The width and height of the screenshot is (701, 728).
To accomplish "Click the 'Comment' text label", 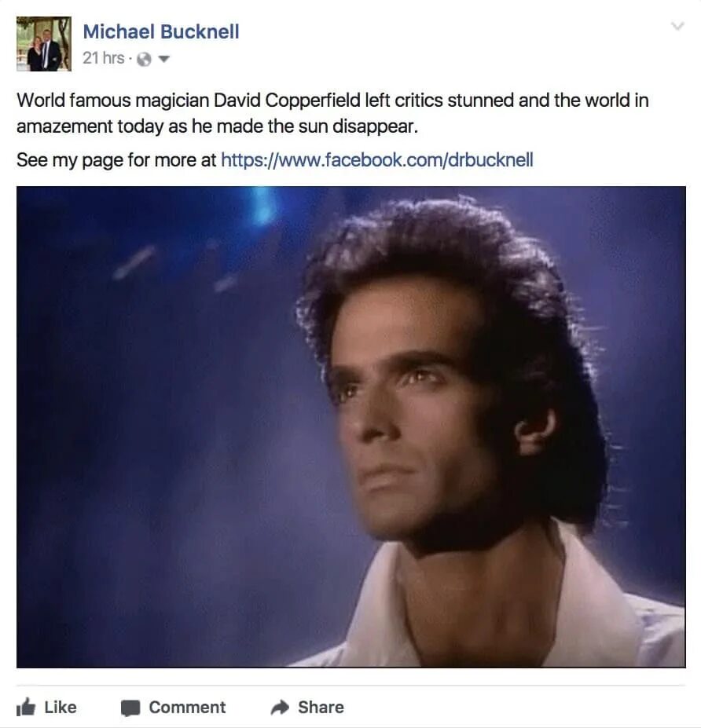I will tap(187, 707).
